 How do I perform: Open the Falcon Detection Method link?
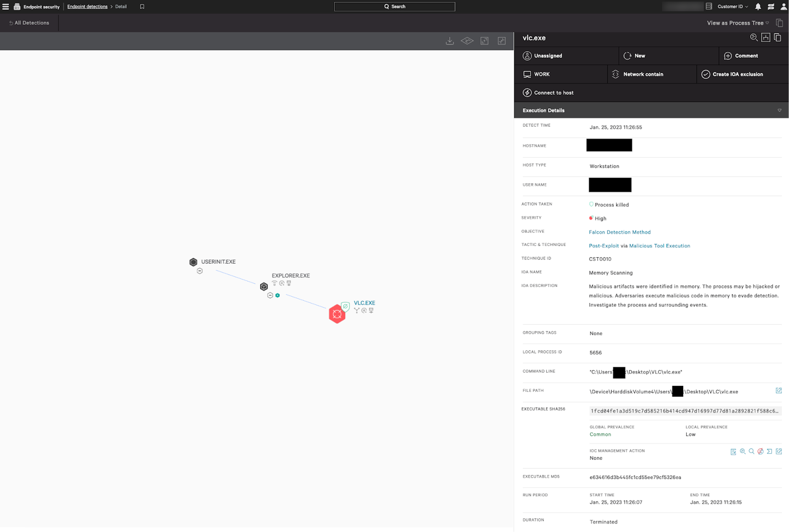click(620, 232)
